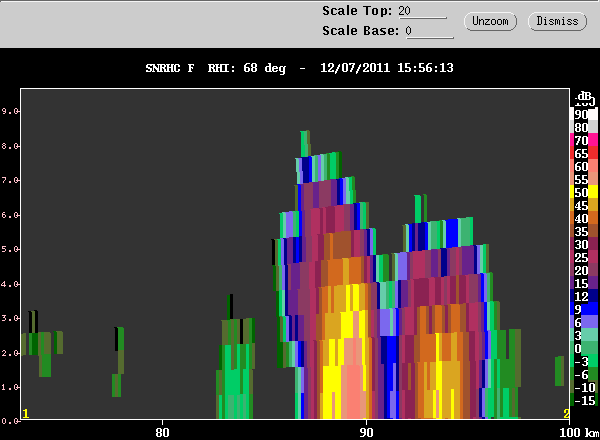Viewport: 600px width, 440px height.
Task: Click the 80 km range axis label
Action: [x=162, y=432]
